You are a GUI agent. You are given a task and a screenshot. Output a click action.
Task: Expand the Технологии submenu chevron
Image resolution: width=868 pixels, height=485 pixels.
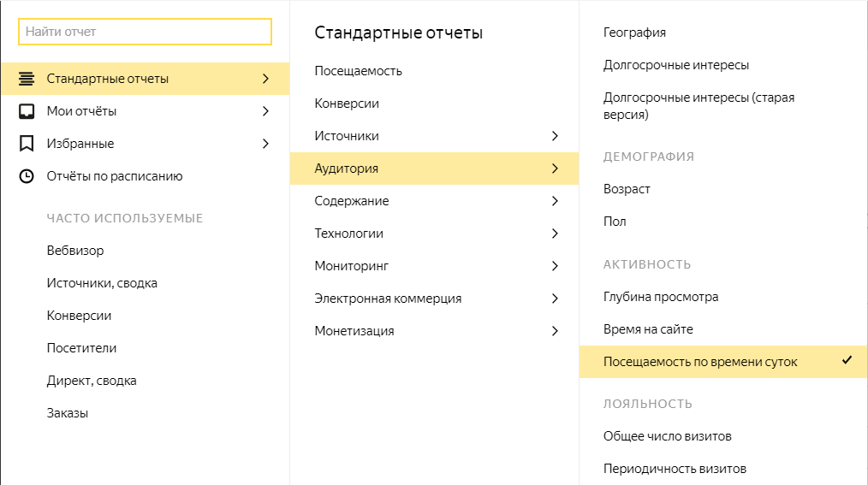[x=555, y=234]
